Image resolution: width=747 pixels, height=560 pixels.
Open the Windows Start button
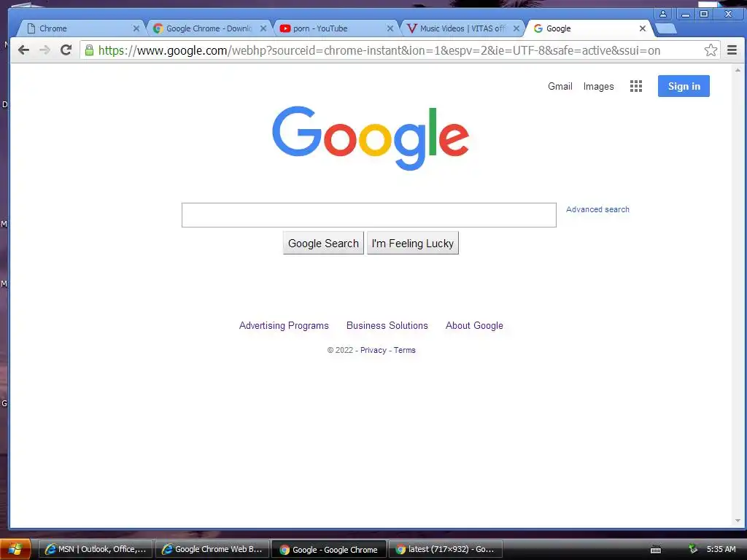[15, 549]
